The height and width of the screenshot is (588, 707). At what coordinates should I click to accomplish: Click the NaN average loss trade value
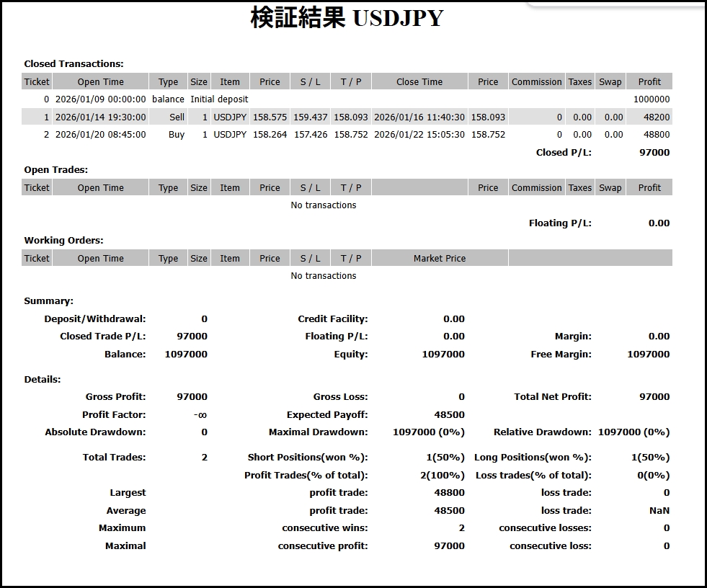[x=659, y=511]
